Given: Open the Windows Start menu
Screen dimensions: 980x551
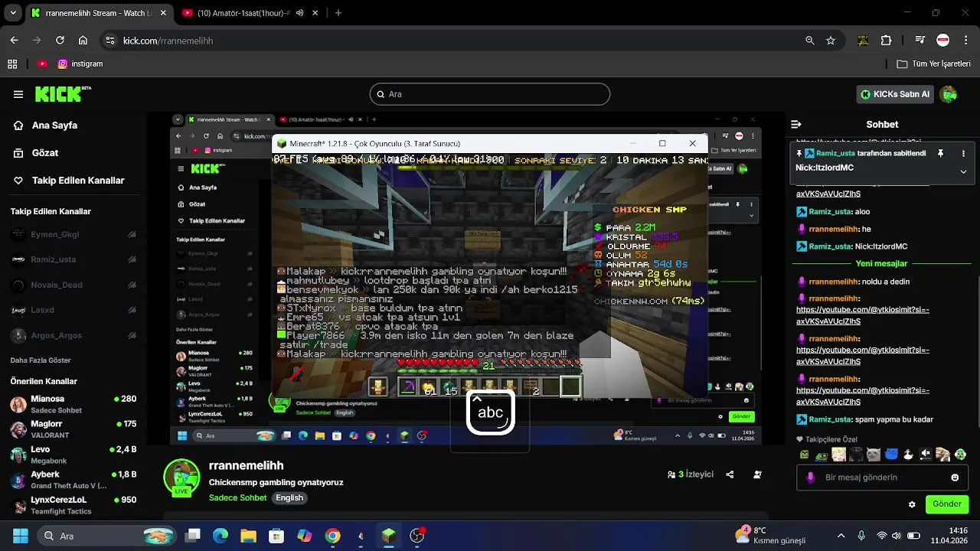Looking at the screenshot, I should click(21, 536).
